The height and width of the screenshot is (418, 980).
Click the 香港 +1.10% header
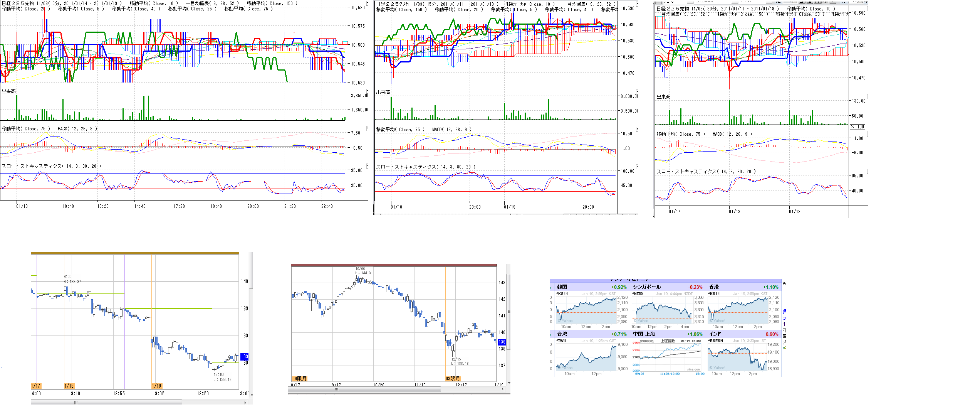pos(743,287)
